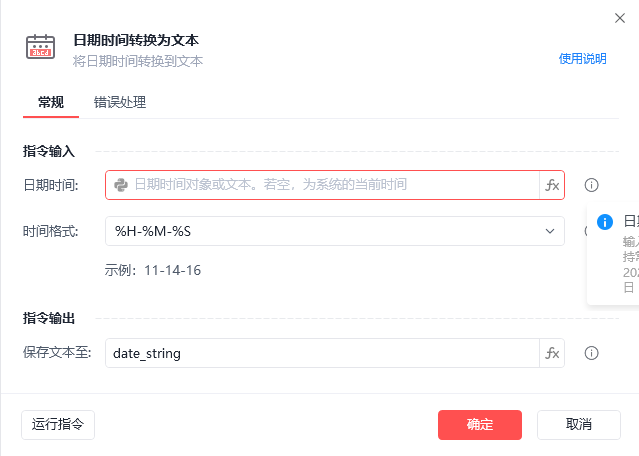Image resolution: width=639 pixels, height=456 pixels.
Task: Close the dialog with the X button
Action: 620,17
